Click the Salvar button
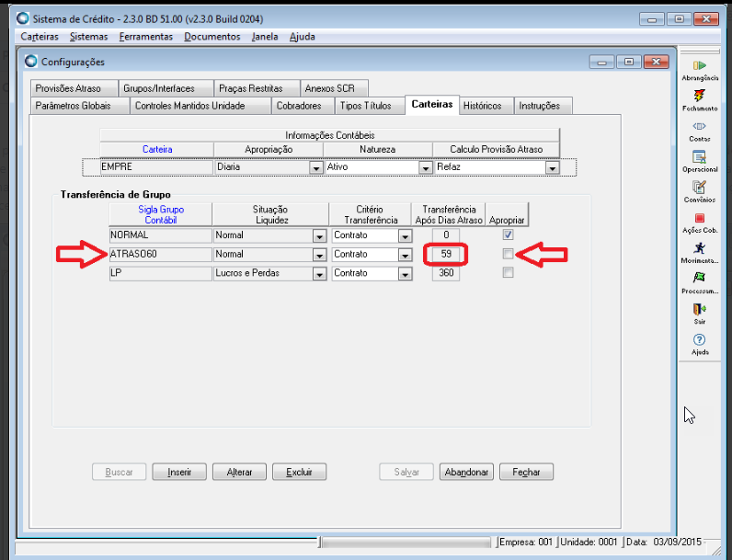The image size is (732, 560). (406, 472)
